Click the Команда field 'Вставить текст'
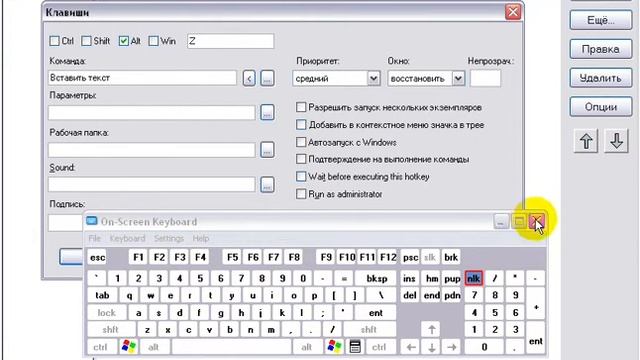 click(142, 78)
